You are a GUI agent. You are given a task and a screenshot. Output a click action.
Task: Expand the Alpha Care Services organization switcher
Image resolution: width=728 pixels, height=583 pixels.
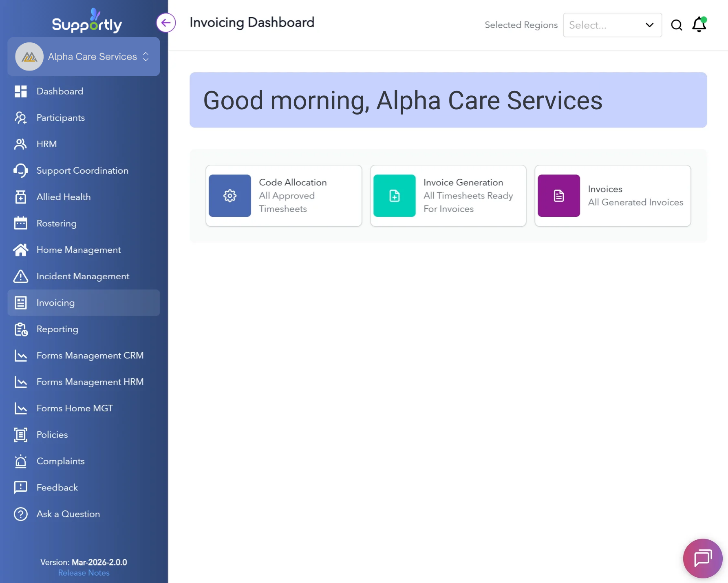(84, 57)
